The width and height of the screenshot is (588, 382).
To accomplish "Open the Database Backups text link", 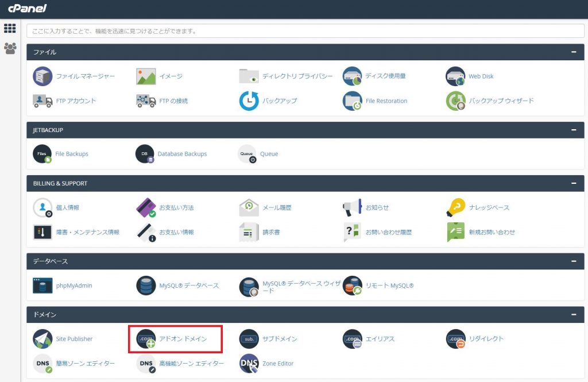I will coord(182,154).
